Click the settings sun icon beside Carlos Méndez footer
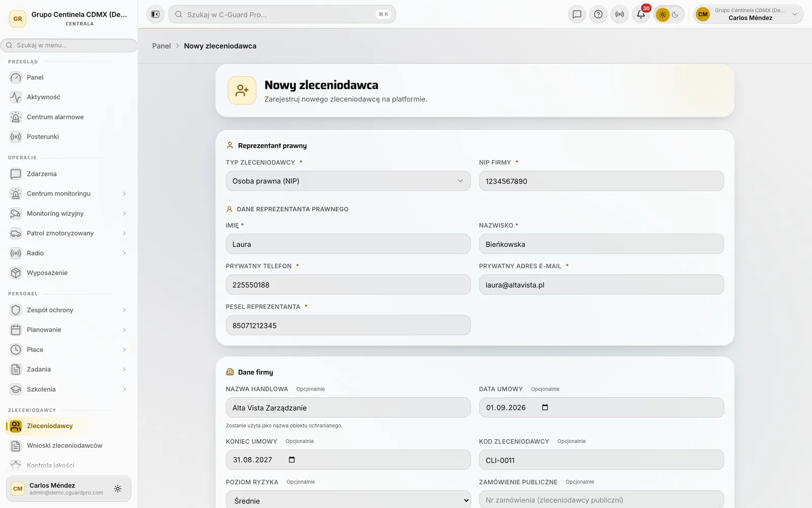 (118, 489)
